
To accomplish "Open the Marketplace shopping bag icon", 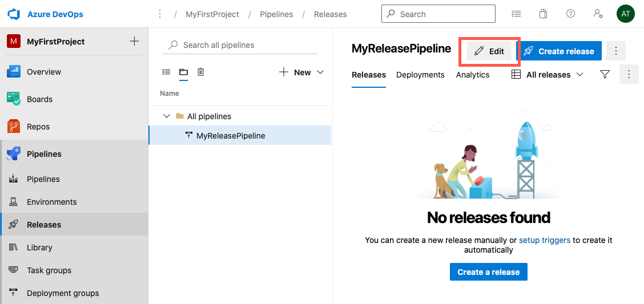I will coord(543,14).
